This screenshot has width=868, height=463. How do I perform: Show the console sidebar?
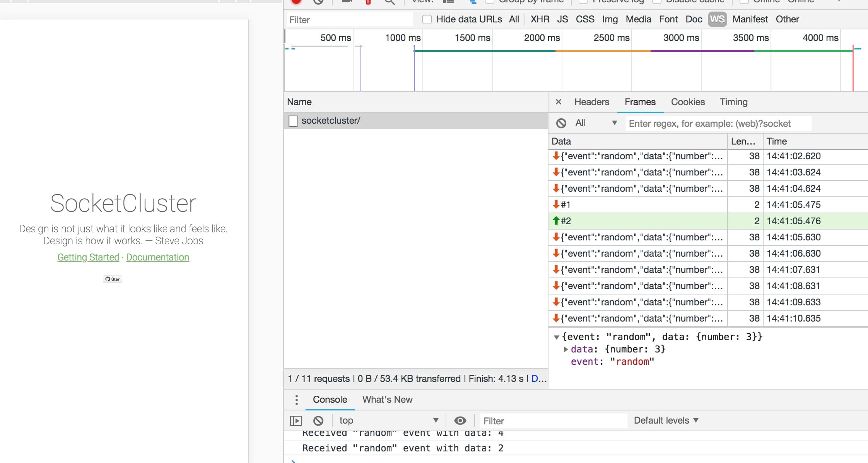point(296,420)
